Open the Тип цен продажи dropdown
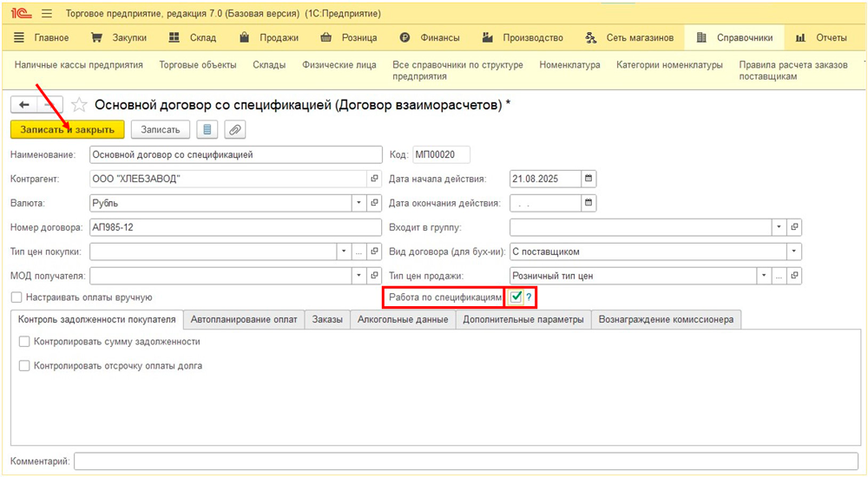Viewport: 868px width, 477px height. [x=763, y=276]
